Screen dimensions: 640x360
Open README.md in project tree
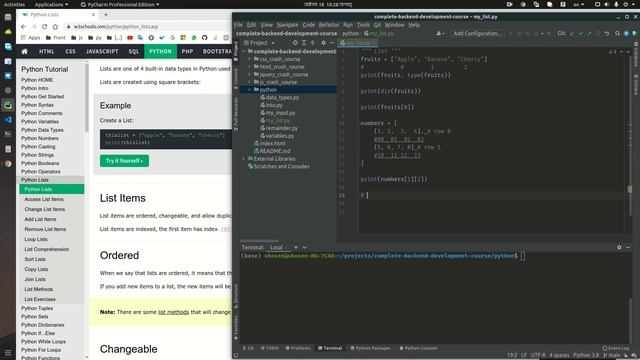point(275,151)
